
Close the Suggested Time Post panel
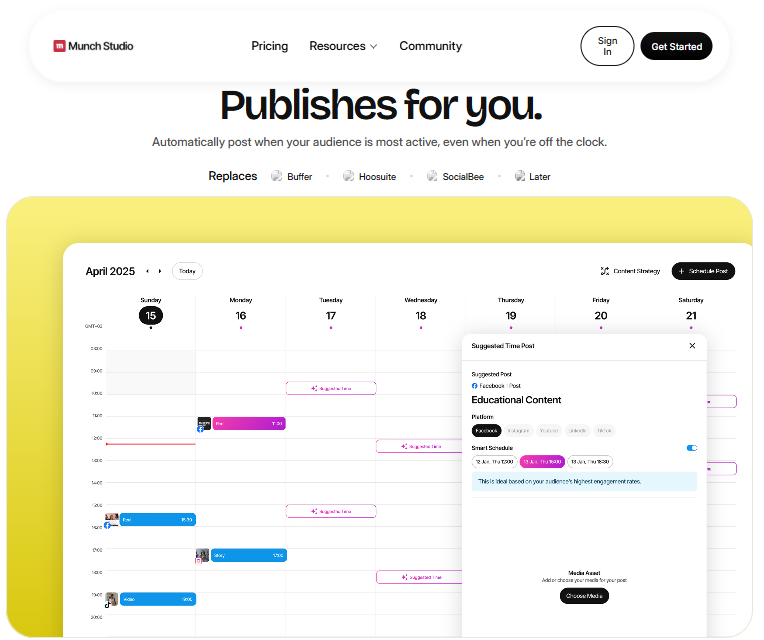(x=692, y=346)
